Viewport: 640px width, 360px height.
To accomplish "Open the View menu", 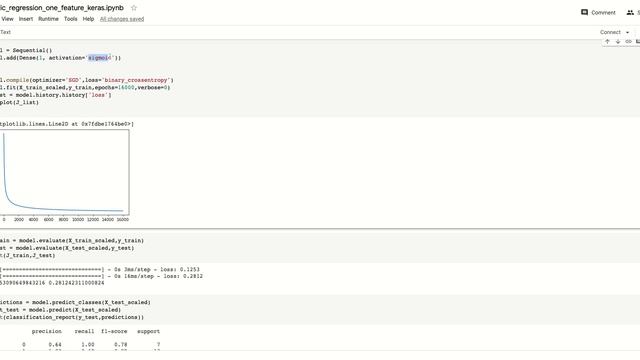I will [7, 19].
